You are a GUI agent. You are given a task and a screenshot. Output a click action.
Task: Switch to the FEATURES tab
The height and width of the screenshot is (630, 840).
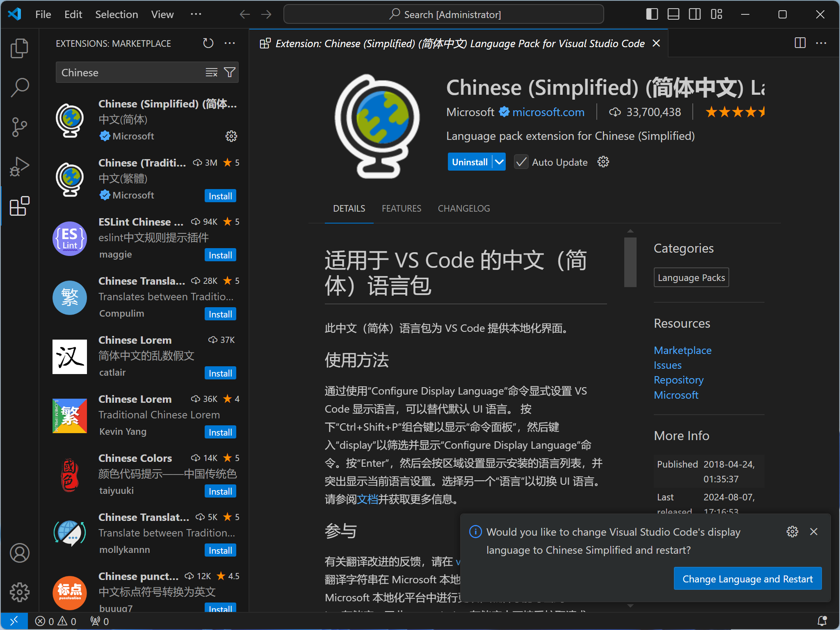[x=402, y=208]
